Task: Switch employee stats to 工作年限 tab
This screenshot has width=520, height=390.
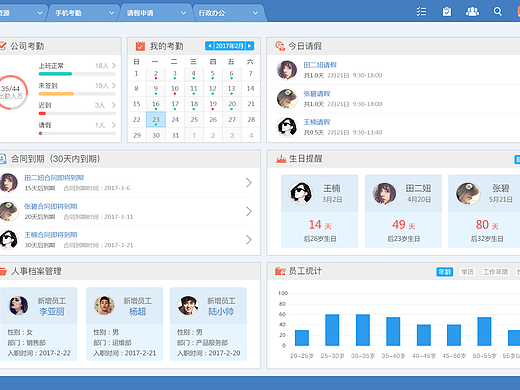Action: (x=496, y=272)
